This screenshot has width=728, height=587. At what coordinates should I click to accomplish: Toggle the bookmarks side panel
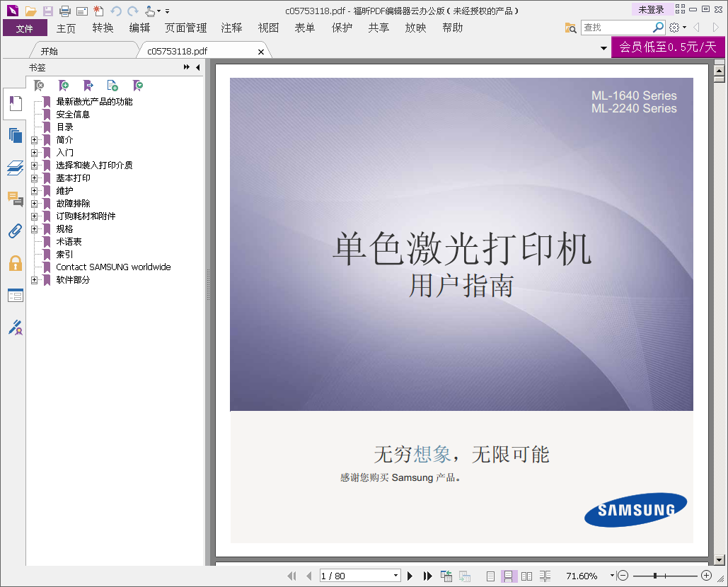(16, 103)
